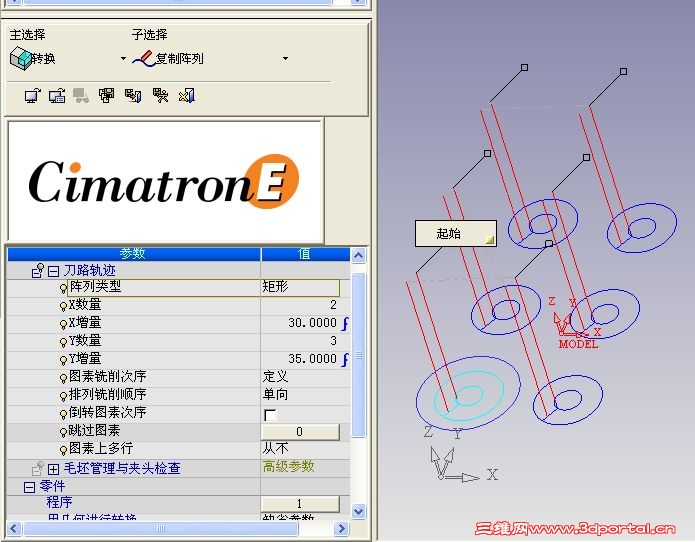Click the 程序 value button 1
Viewport: 695px width, 542px height.
pos(300,504)
